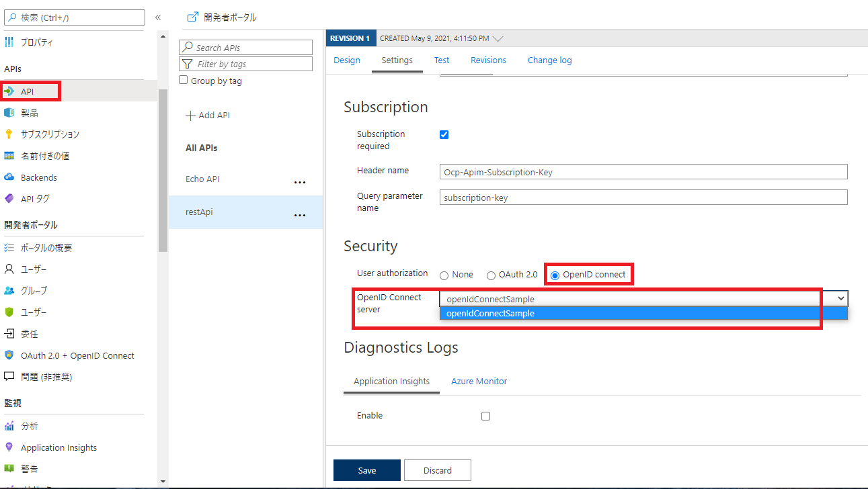The height and width of the screenshot is (489, 868).
Task: Open the API タグ tag icon
Action: coord(9,199)
